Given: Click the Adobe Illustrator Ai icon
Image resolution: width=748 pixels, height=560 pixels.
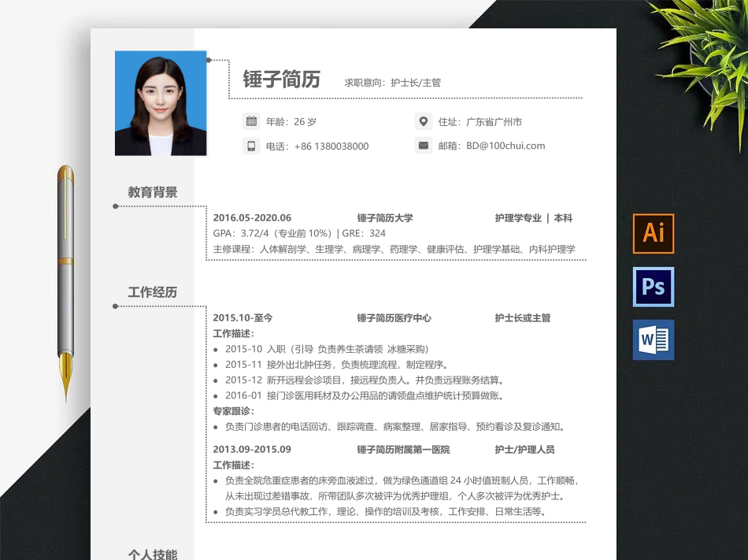Looking at the screenshot, I should tap(653, 233).
